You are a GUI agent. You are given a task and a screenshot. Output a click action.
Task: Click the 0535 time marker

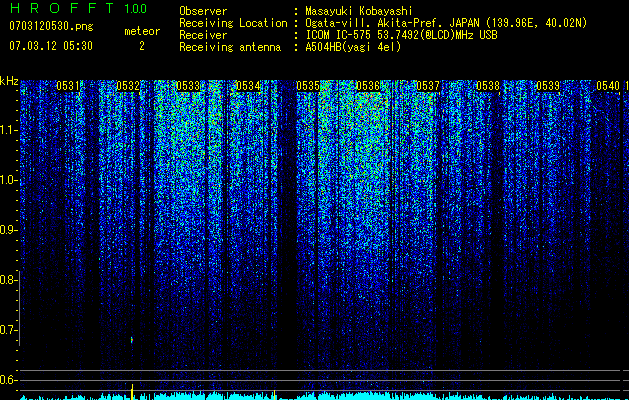(308, 86)
